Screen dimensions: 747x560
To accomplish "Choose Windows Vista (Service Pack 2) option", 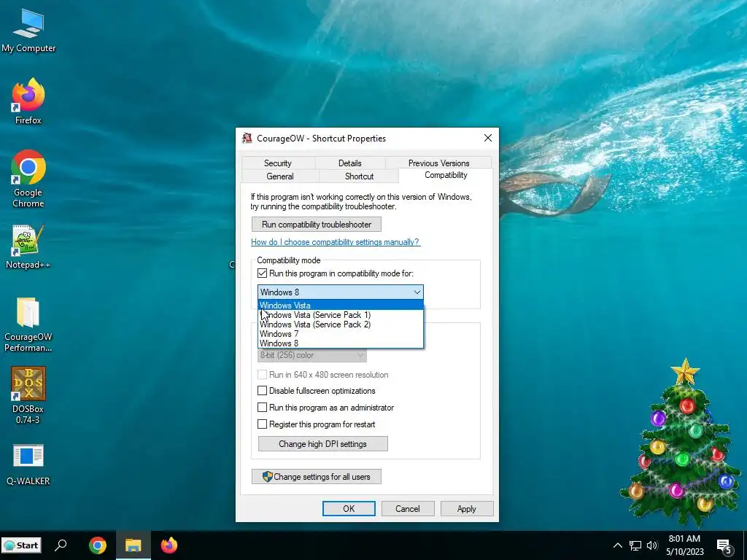I will pyautogui.click(x=341, y=324).
